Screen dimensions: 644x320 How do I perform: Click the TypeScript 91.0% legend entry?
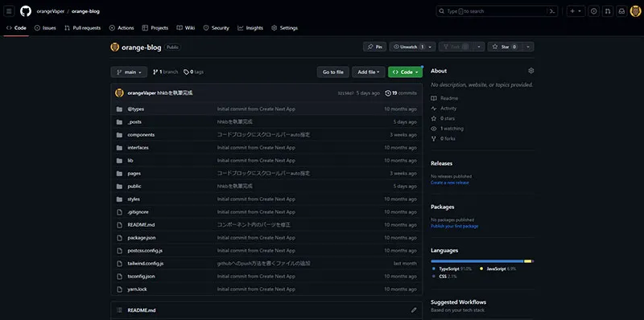[452, 269]
